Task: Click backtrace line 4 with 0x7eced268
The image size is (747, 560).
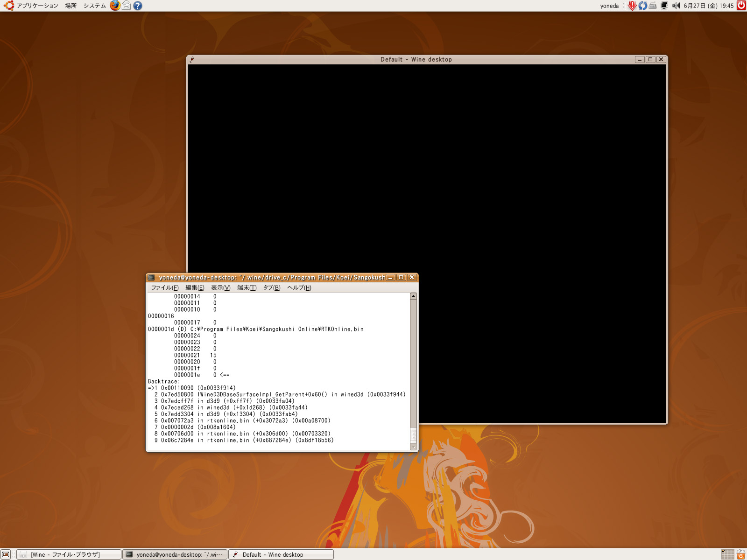Action: point(231,407)
